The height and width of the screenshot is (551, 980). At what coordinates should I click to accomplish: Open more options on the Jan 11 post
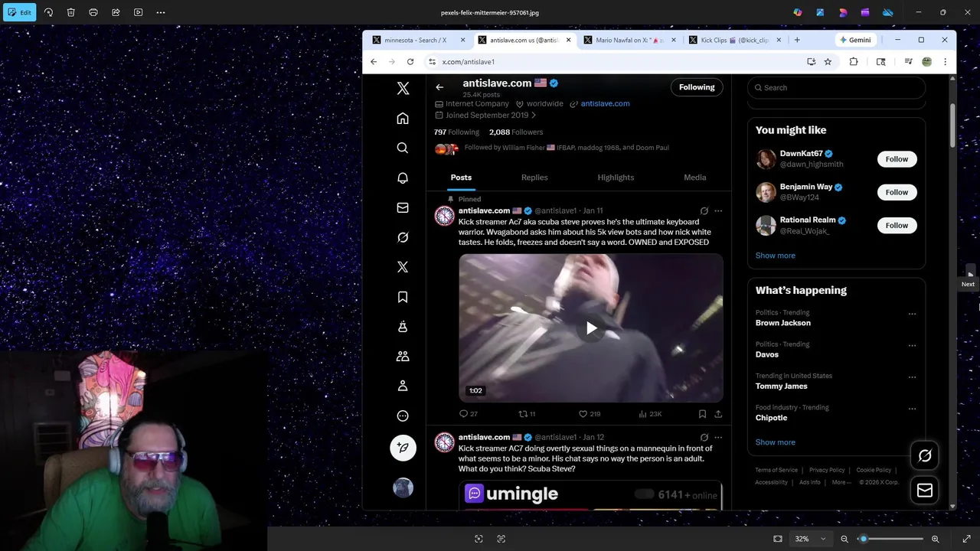(718, 210)
